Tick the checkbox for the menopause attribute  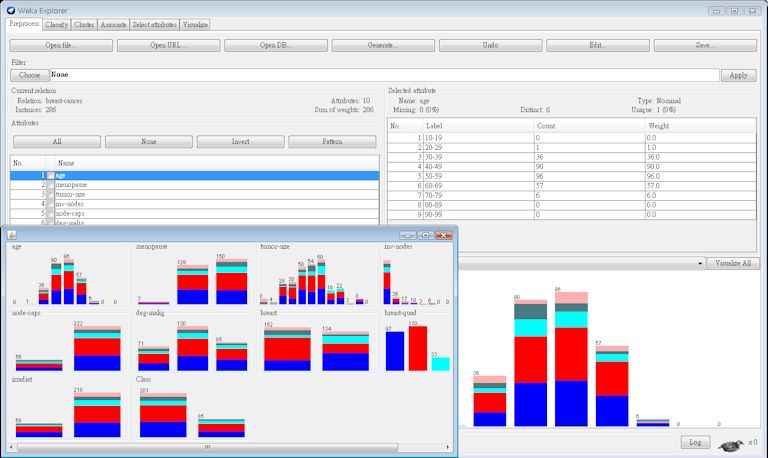pyautogui.click(x=50, y=185)
